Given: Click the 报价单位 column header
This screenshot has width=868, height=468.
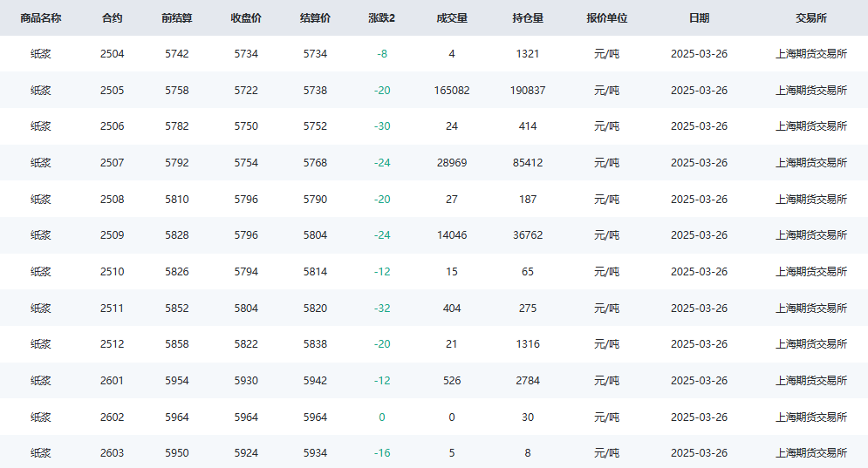Looking at the screenshot, I should point(606,18).
